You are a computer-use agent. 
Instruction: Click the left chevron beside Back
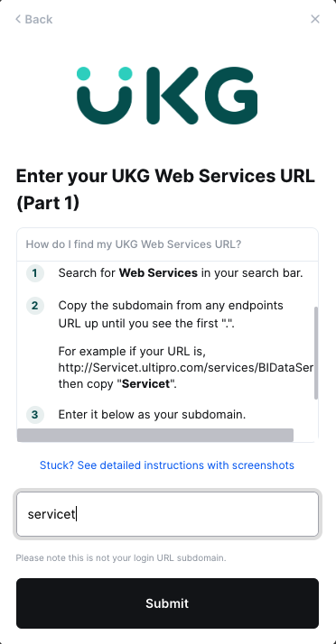18,19
